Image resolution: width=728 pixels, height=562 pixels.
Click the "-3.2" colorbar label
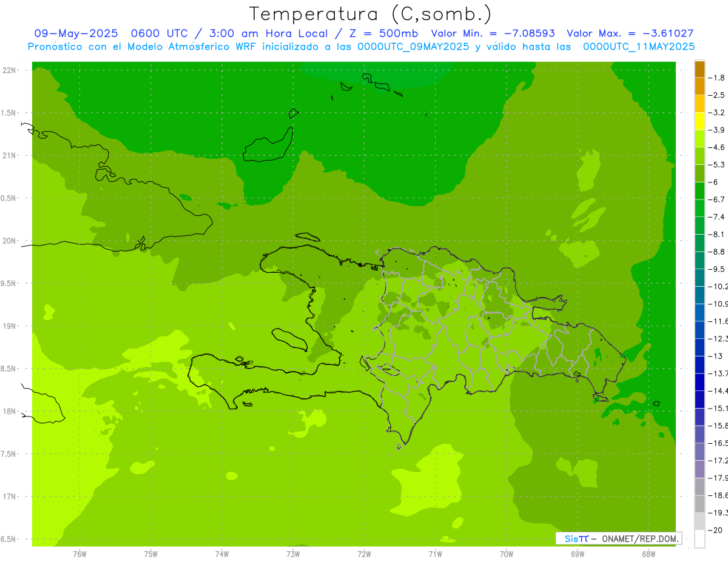(x=717, y=113)
